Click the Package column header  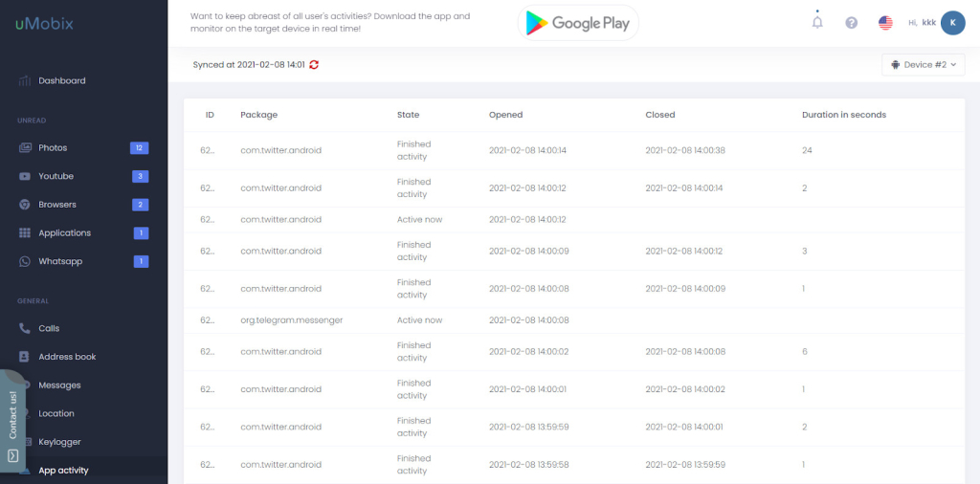[x=258, y=115]
